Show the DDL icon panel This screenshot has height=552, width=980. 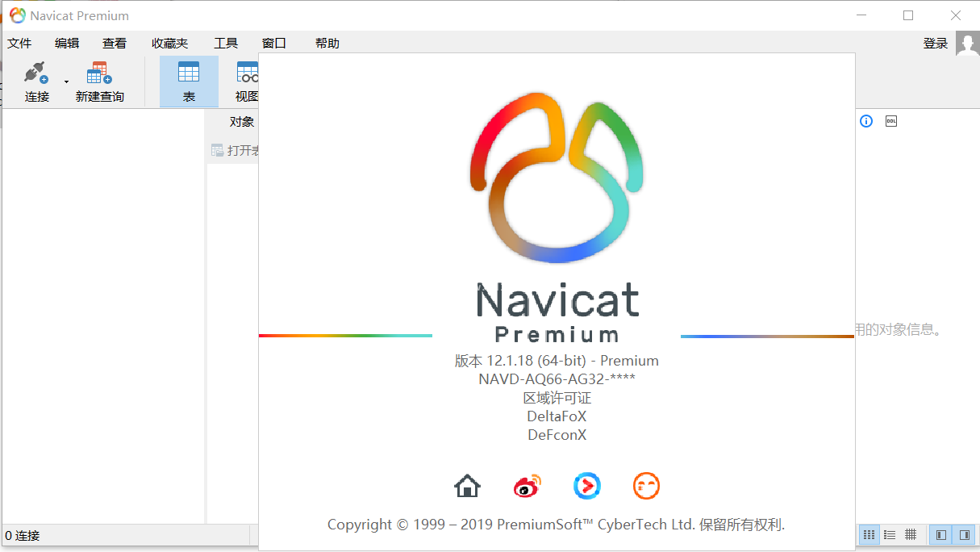[x=891, y=121]
